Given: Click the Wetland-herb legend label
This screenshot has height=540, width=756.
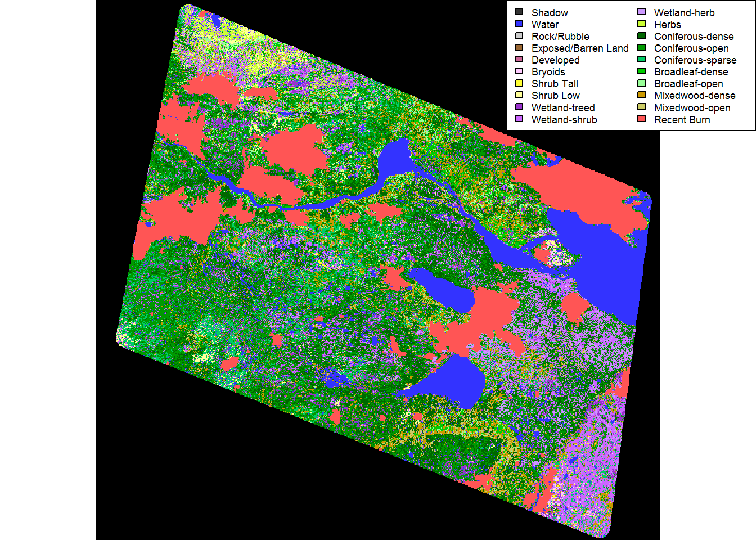Looking at the screenshot, I should coord(684,13).
